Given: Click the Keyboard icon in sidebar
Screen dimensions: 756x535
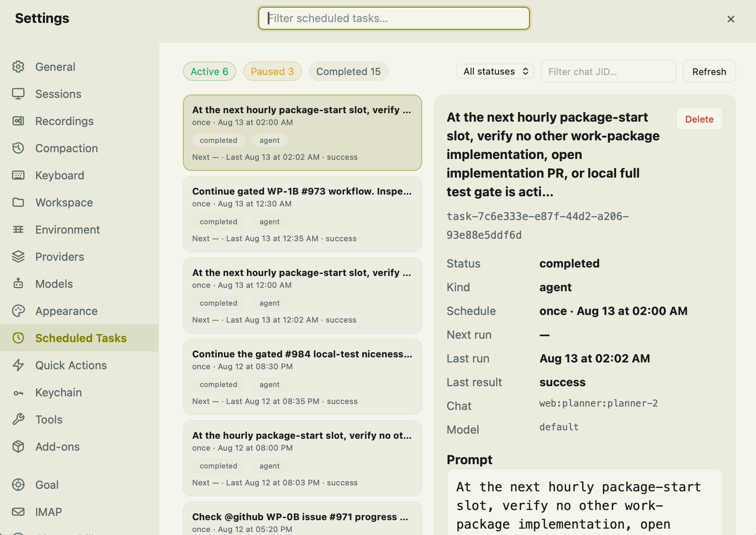Looking at the screenshot, I should (18, 175).
